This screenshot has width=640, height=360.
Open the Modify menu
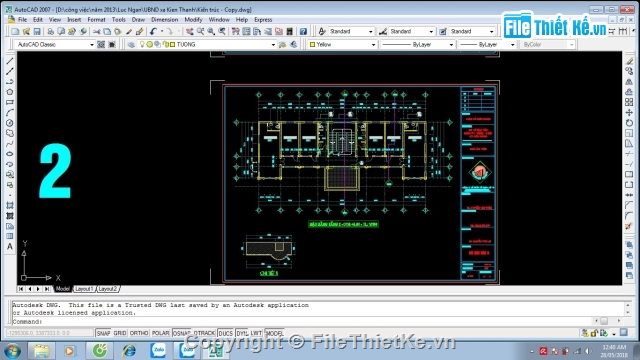(x=193, y=20)
